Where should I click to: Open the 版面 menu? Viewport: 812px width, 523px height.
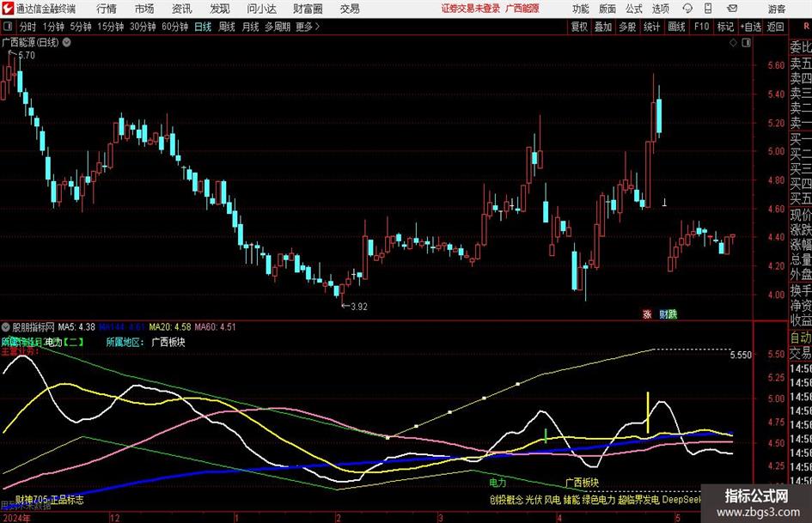[607, 9]
